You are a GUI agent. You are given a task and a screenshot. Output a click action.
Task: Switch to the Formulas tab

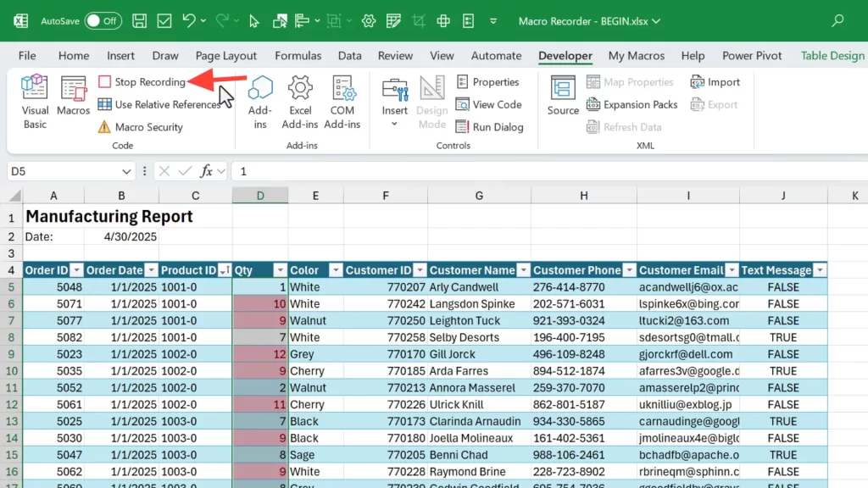click(298, 56)
